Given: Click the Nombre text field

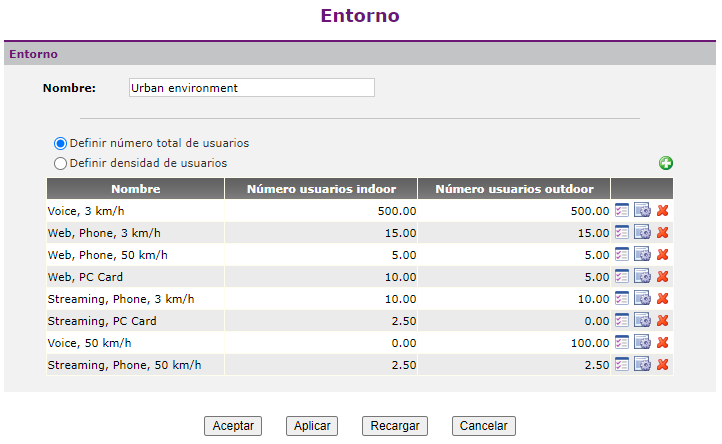Looking at the screenshot, I should [x=252, y=88].
